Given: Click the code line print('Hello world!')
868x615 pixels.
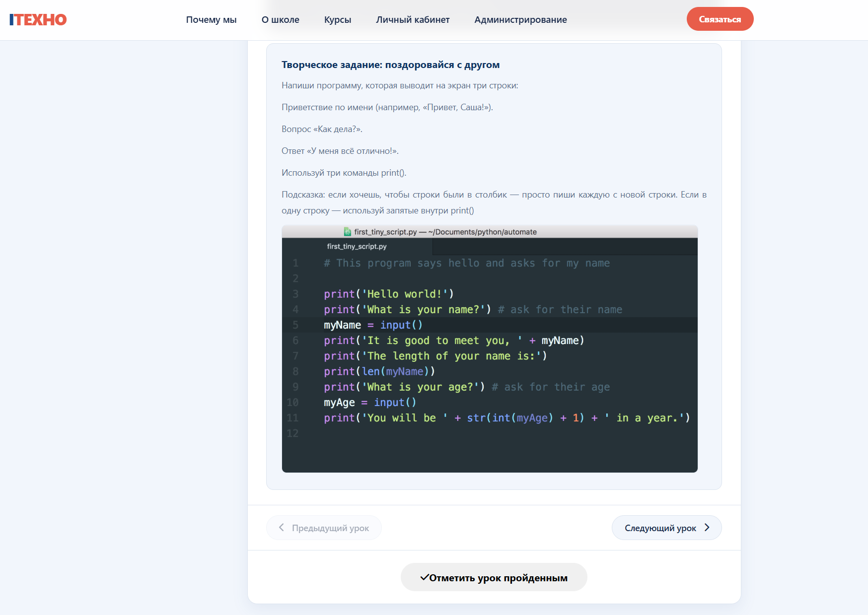Looking at the screenshot, I should click(389, 294).
